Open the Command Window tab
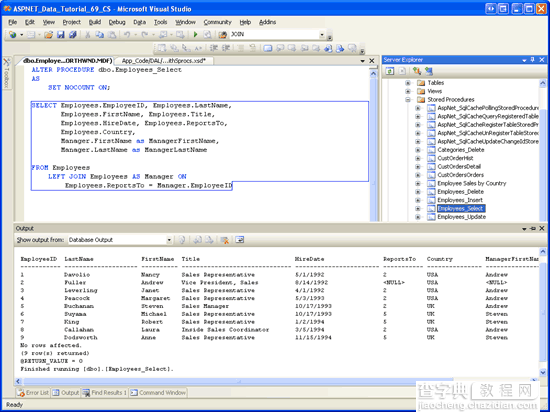Viewport: 550px width, 412px height. (158, 393)
